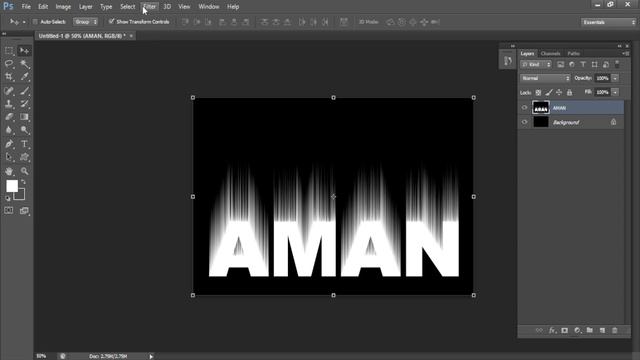The image size is (640, 360).
Task: Add a layer style with fx button
Action: (x=552, y=330)
